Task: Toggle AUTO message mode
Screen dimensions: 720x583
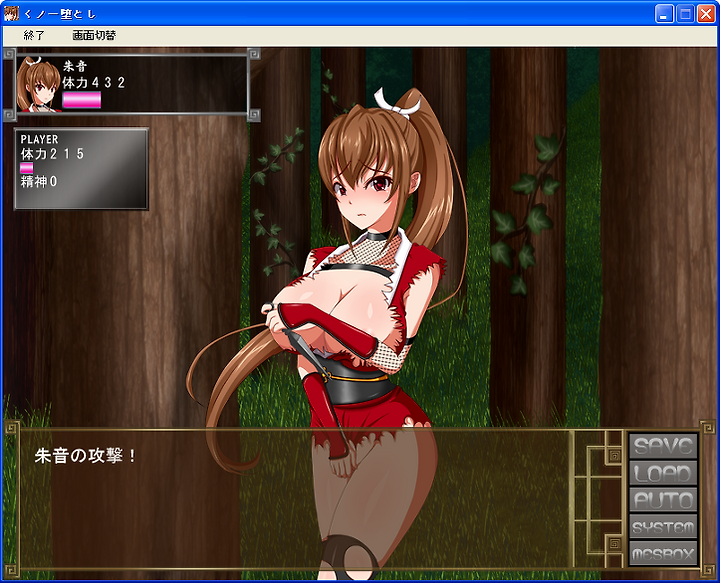Action: point(663,499)
